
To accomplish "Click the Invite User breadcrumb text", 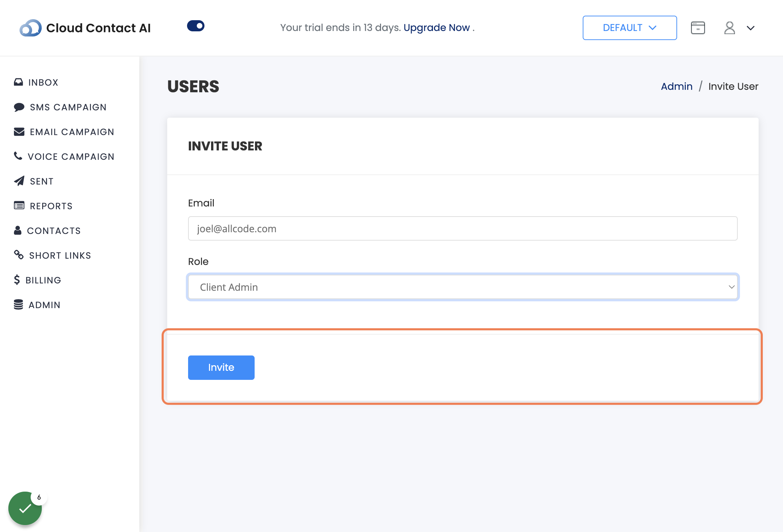I will coord(733,86).
